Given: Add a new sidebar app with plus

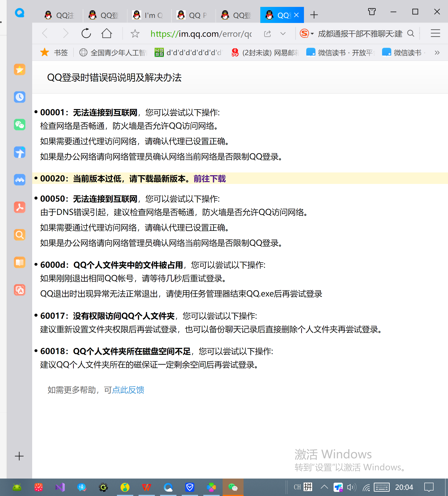Looking at the screenshot, I should (19, 456).
